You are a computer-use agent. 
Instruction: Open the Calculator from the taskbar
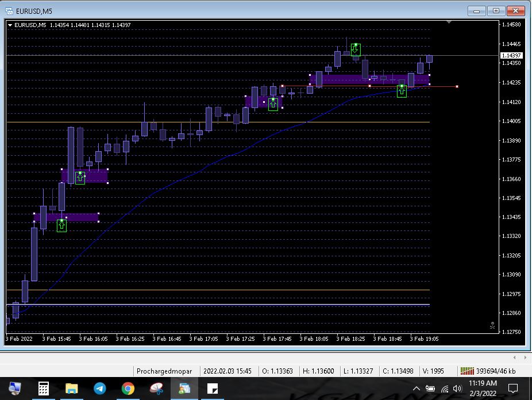[x=44, y=389]
